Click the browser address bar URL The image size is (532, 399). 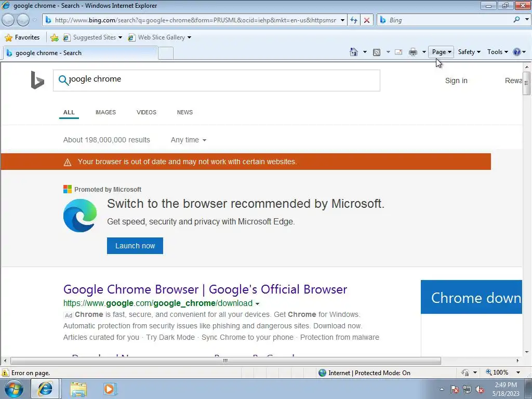tap(195, 20)
